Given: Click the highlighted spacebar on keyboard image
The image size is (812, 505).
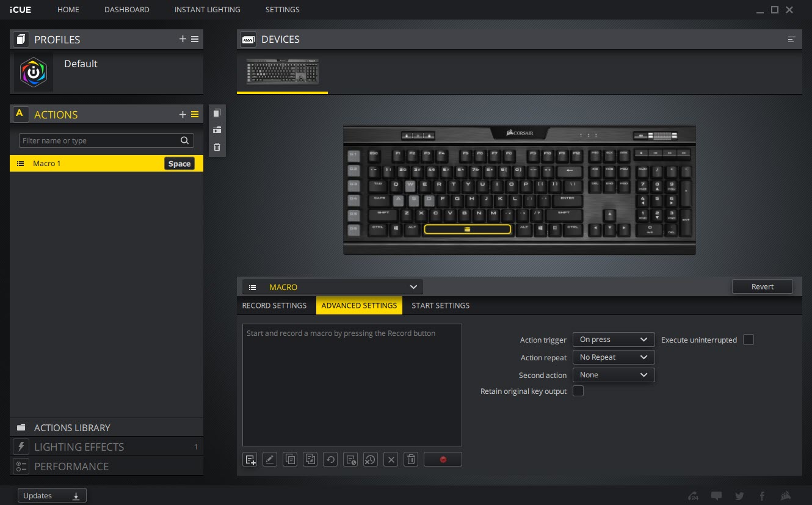Looking at the screenshot, I should pos(467,229).
